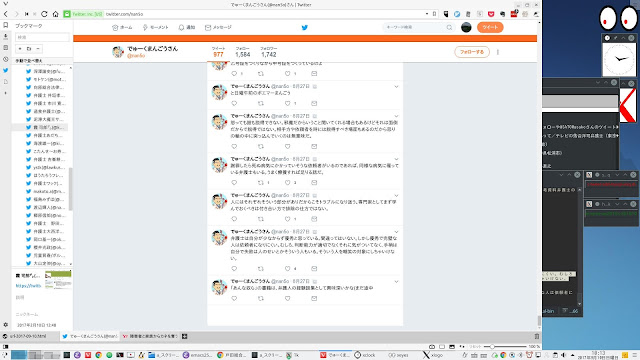Click the rewind history button
The height and width of the screenshot is (360, 640).
27,14
